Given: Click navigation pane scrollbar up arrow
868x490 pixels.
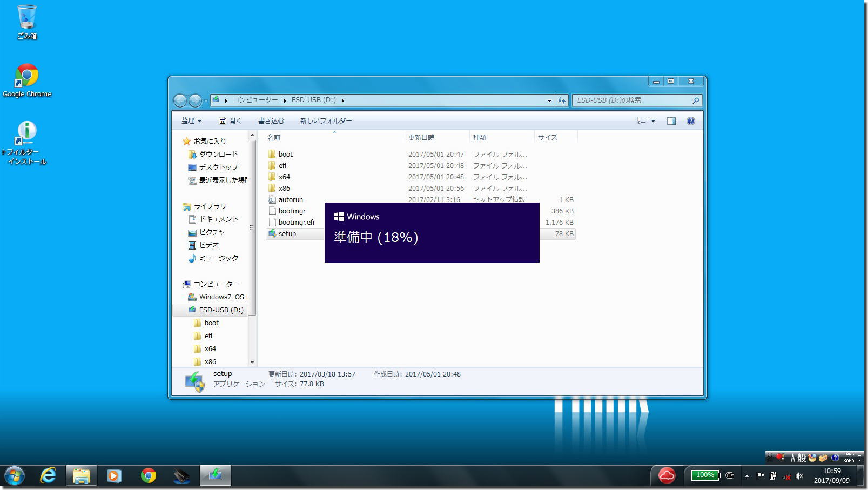Looking at the screenshot, I should (252, 135).
